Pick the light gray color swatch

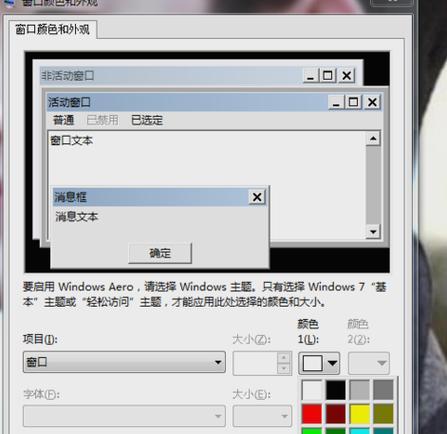pyautogui.click(x=360, y=390)
